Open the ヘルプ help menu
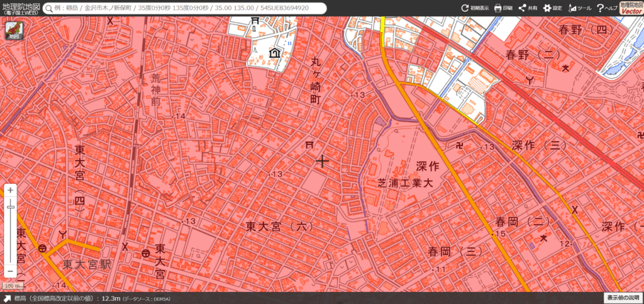644x304 pixels. 606,8
